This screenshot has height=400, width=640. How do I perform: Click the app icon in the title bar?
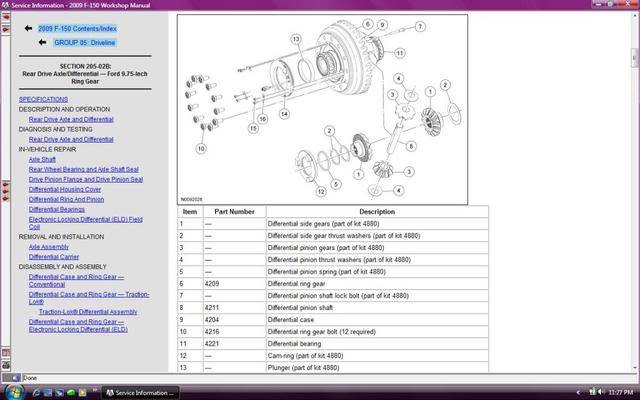[5, 5]
